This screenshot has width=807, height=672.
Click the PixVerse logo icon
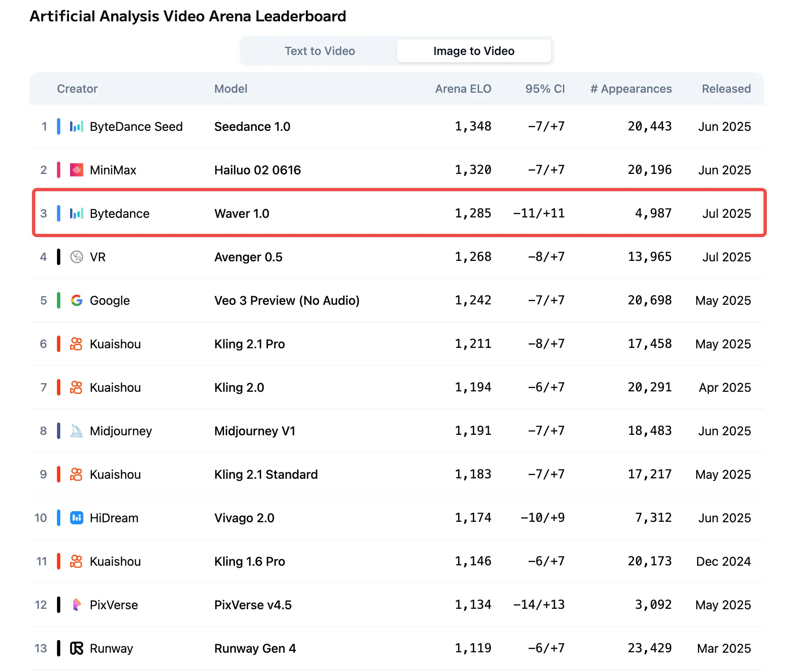click(x=77, y=605)
